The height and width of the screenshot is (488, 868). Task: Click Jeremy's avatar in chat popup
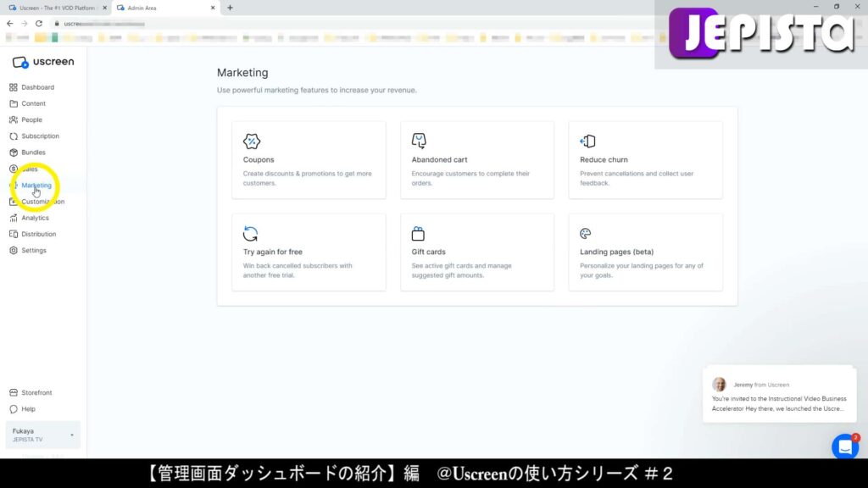click(719, 385)
